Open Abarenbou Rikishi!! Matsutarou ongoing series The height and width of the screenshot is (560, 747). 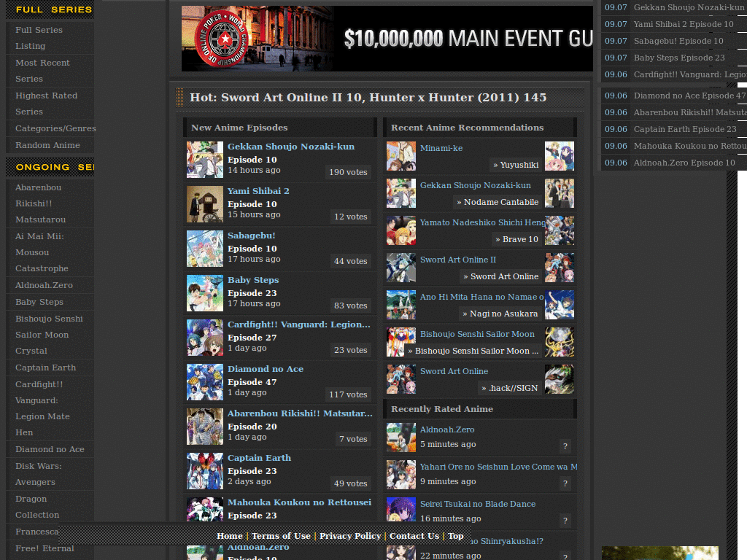tap(41, 203)
